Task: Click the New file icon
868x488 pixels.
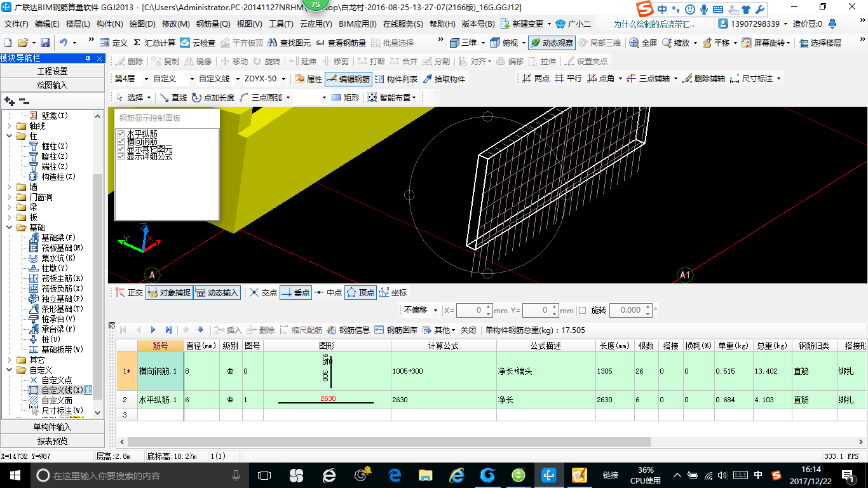Action: click(8, 43)
